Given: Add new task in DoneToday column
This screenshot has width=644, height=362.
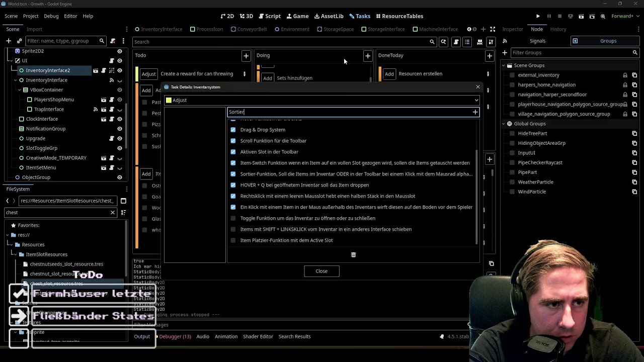Looking at the screenshot, I should pyautogui.click(x=490, y=56).
